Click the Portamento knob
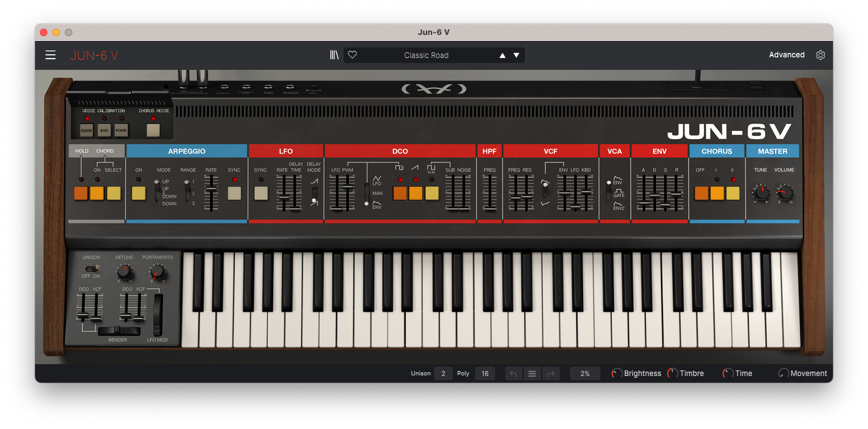This screenshot has width=868, height=429. click(158, 272)
